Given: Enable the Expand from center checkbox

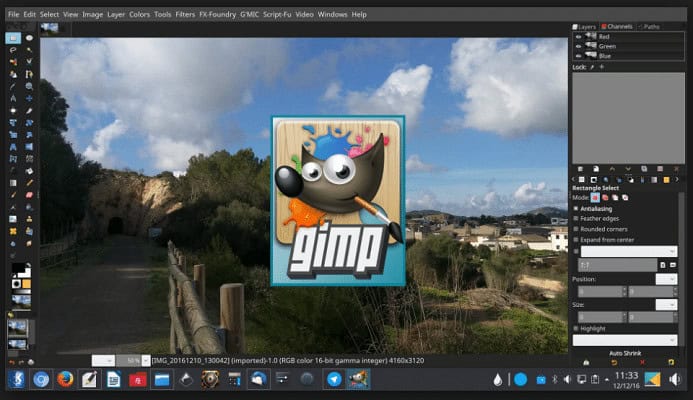Looking at the screenshot, I should (576, 240).
